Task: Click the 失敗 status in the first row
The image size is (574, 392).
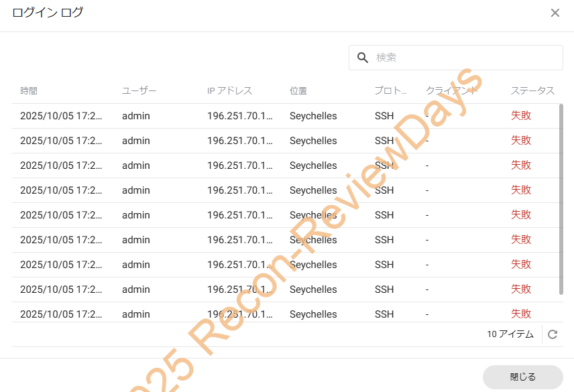Action: click(x=521, y=115)
